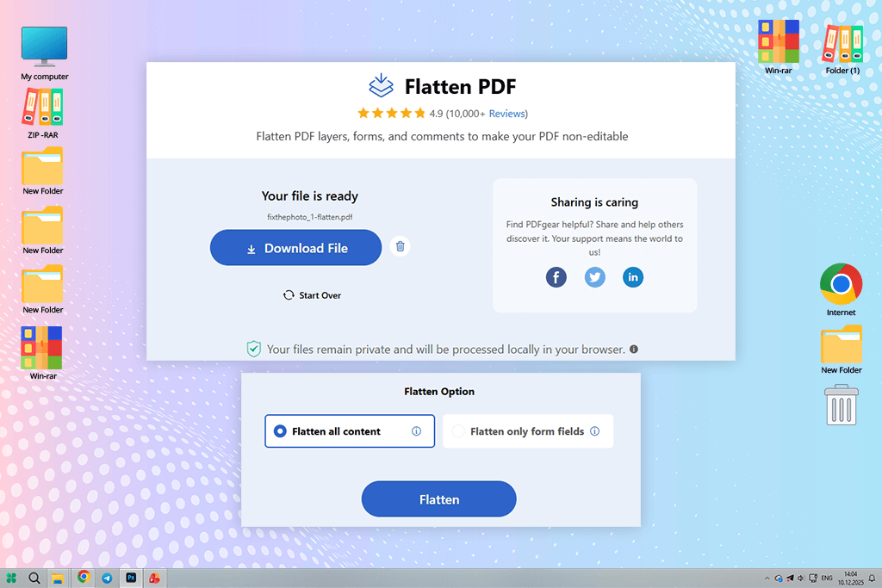Click the Sharing is caring heading
Screen dimensions: 882x588
[594, 202]
